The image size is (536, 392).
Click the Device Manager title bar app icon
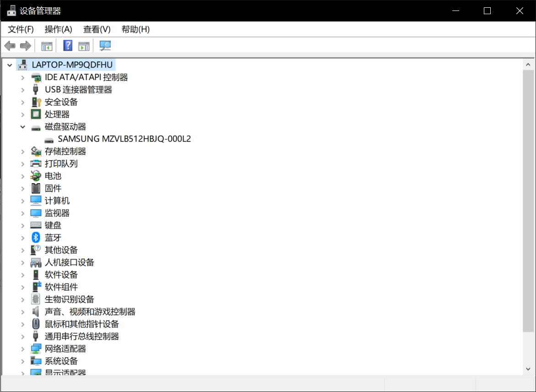(11, 11)
